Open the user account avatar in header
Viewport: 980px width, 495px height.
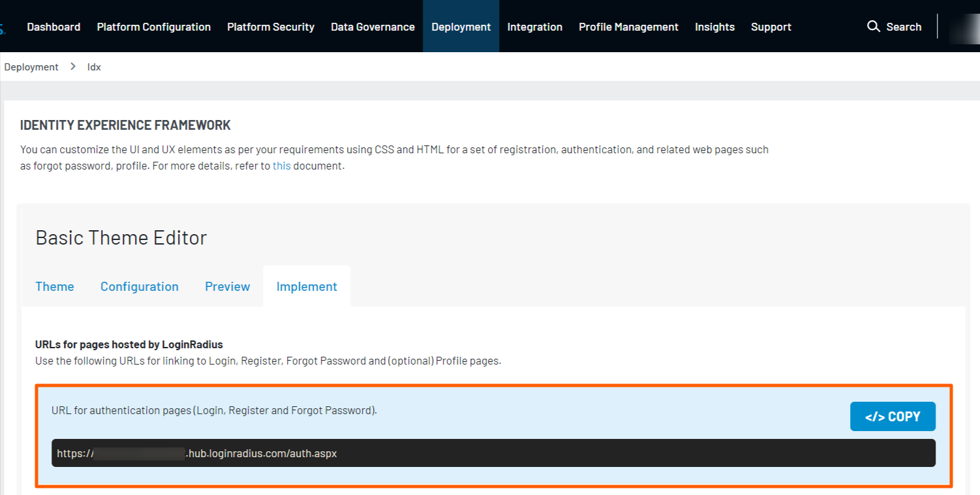pos(964,27)
